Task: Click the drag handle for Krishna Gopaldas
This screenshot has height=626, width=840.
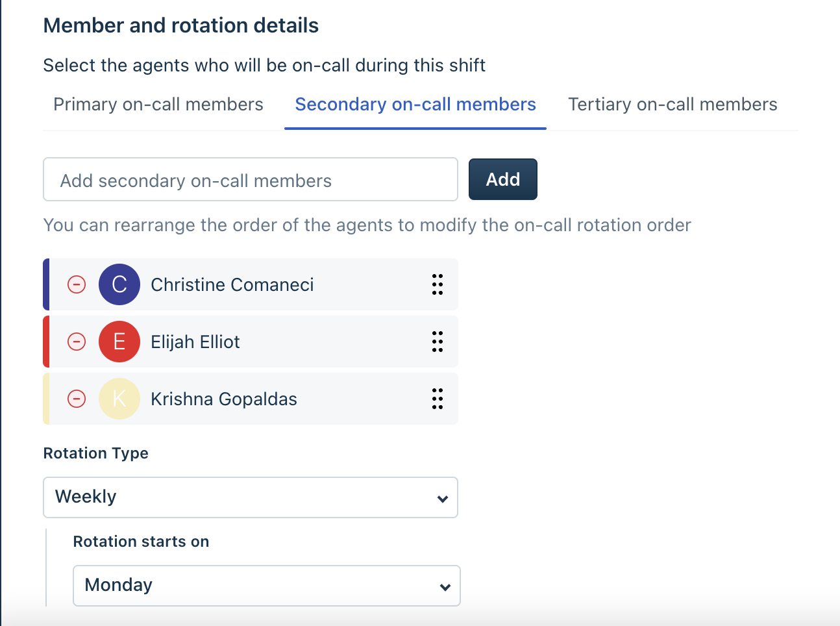Action: 438,399
